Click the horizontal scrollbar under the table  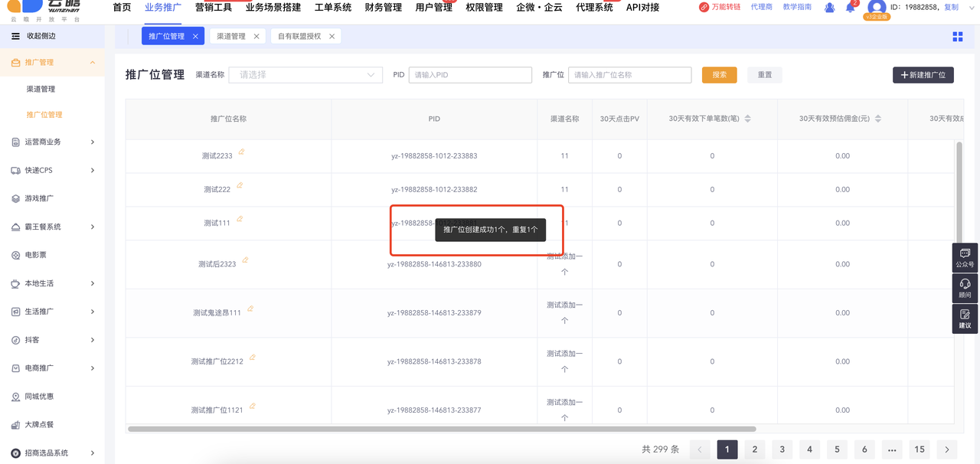[441, 429]
